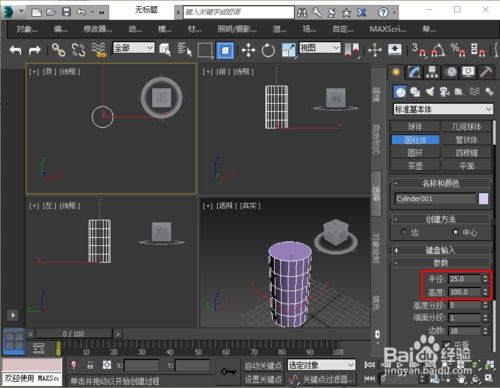Click the 自动关键点 auto key button
500x388 pixels.
point(263,366)
